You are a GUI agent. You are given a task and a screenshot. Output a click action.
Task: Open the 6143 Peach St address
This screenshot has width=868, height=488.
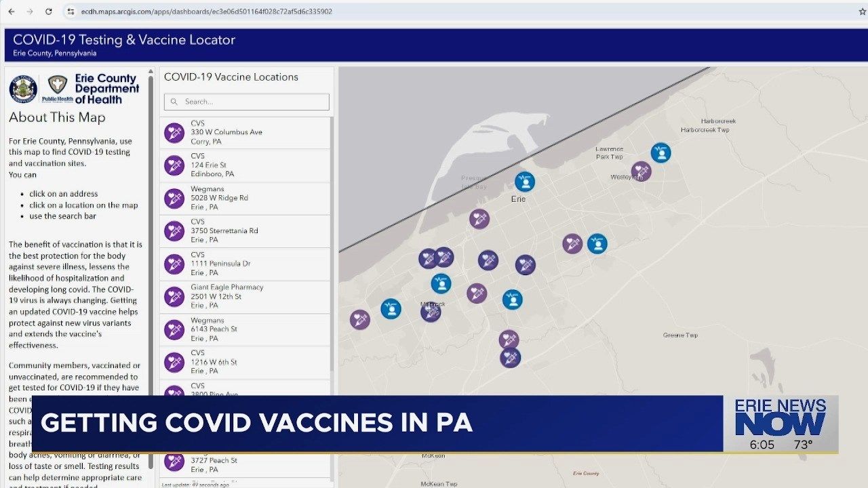click(214, 329)
